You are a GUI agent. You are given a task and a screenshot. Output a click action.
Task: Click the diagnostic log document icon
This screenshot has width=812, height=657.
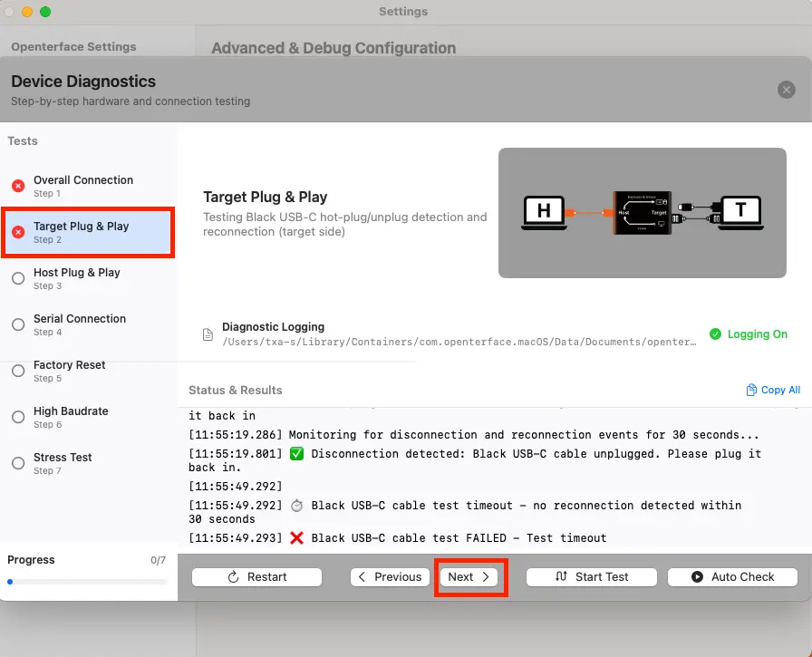tap(208, 334)
